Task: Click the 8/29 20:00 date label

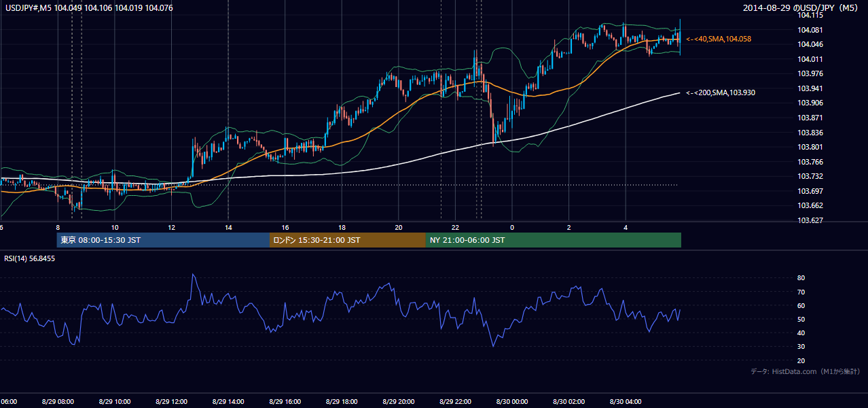Action: click(399, 402)
